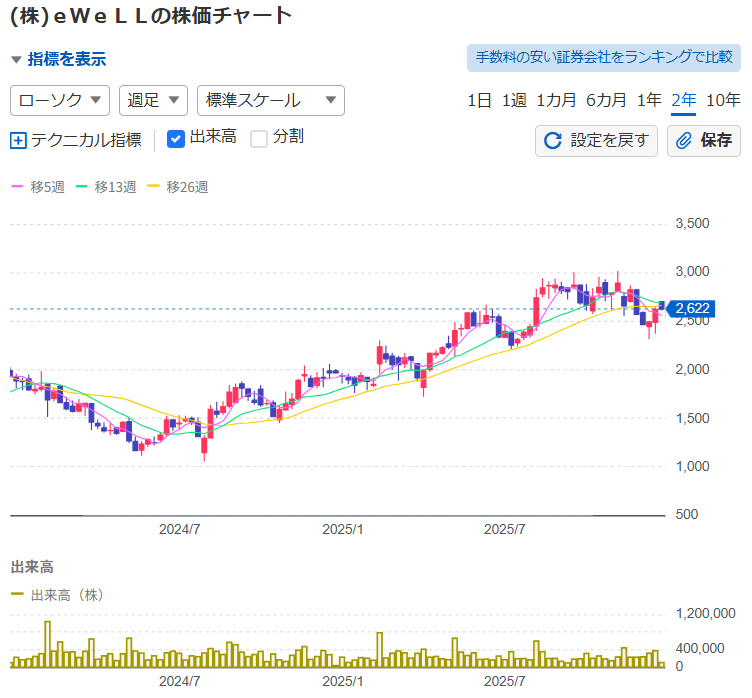This screenshot has width=752, height=698.
Task: Uncheck the 出来高 volume checkbox
Action: (176, 139)
